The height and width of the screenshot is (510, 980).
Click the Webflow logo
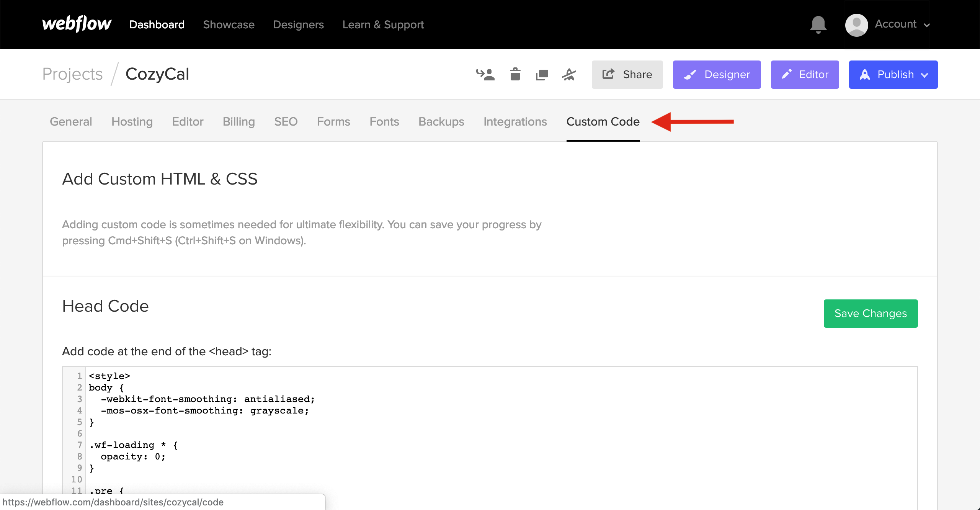click(77, 24)
